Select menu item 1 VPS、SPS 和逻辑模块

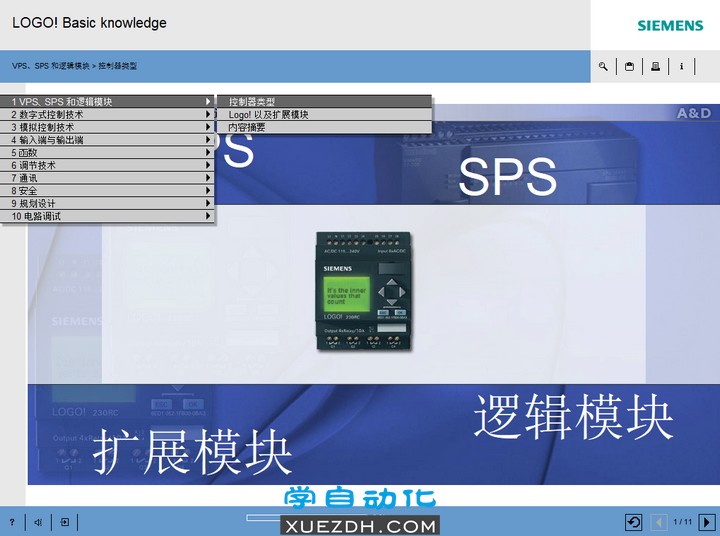(x=107, y=102)
